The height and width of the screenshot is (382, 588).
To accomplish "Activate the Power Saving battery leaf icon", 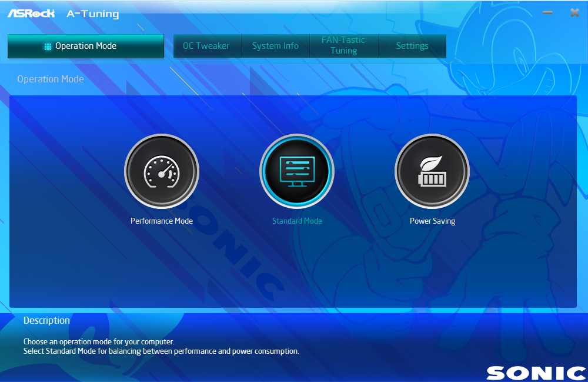I will (432, 171).
